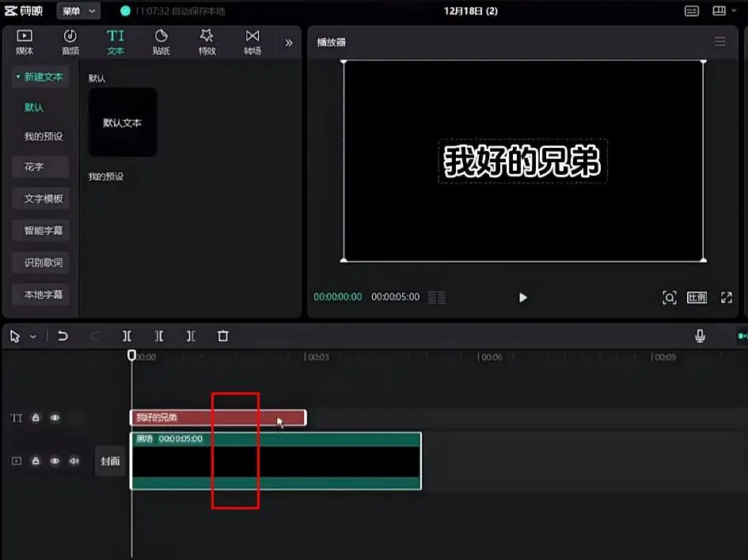
Task: Click the keyboard shortcuts icon in title bar
Action: tap(691, 11)
